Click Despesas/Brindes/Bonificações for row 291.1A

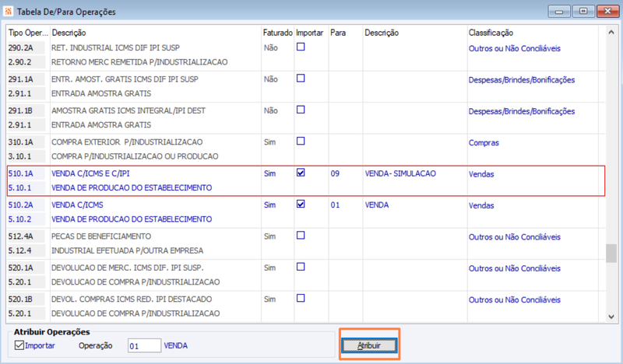[522, 80]
